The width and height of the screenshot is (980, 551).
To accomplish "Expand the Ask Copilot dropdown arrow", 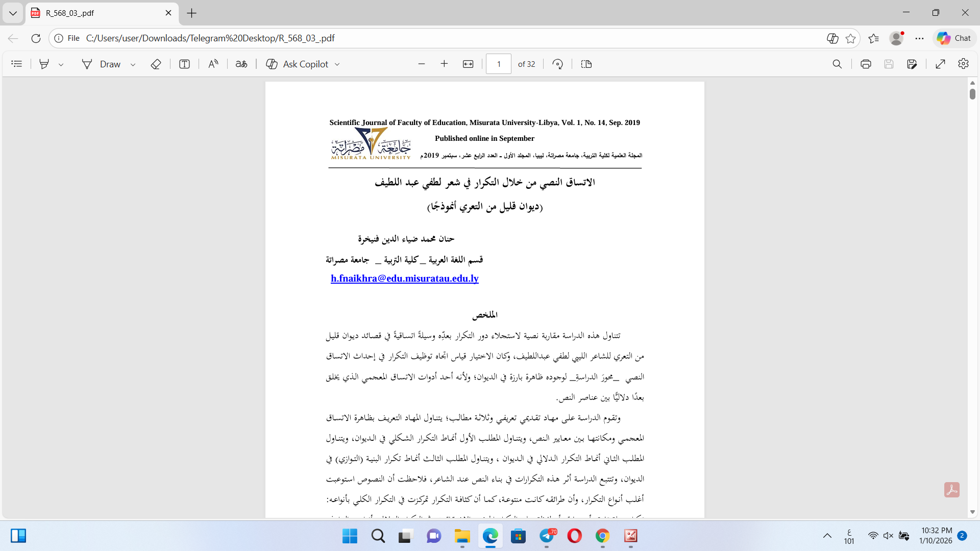I will [x=337, y=64].
